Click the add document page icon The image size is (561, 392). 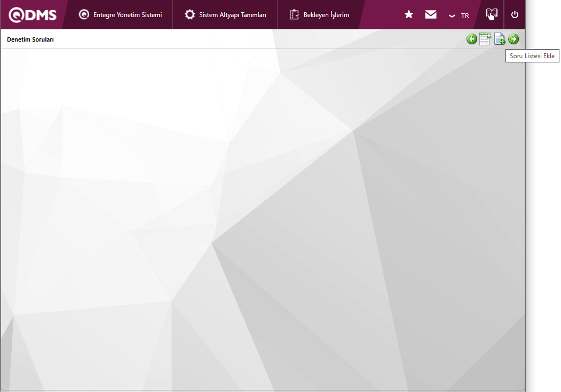tap(500, 39)
